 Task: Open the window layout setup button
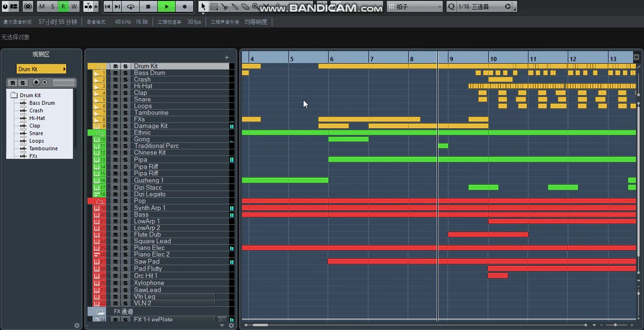[14, 7]
